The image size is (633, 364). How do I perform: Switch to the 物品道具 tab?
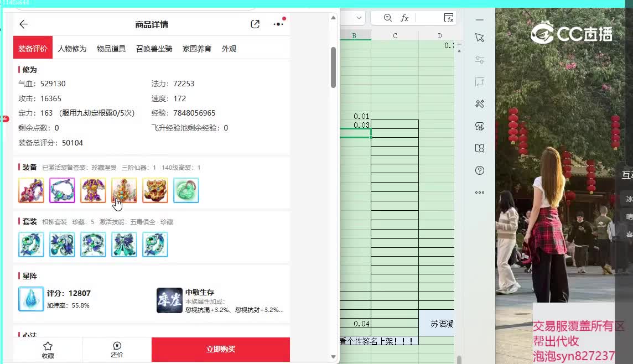pyautogui.click(x=111, y=49)
